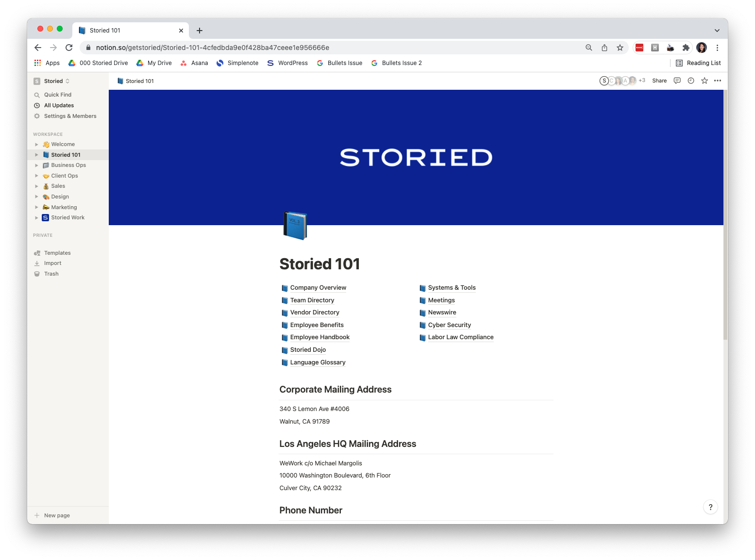Open Chrome extensions puzzle icon
This screenshot has height=560, width=755.
click(686, 48)
